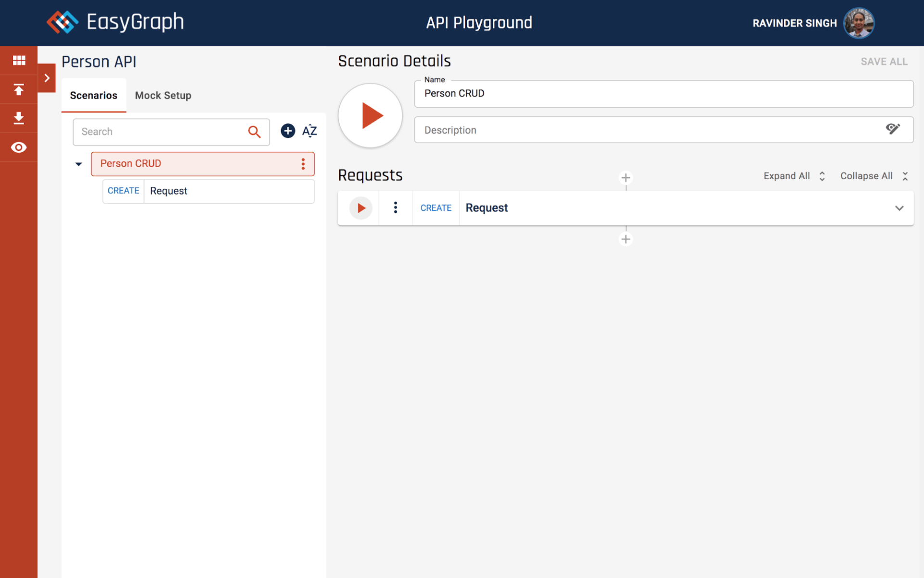Sort scenarios with the AZ icon
924x578 pixels.
(309, 131)
